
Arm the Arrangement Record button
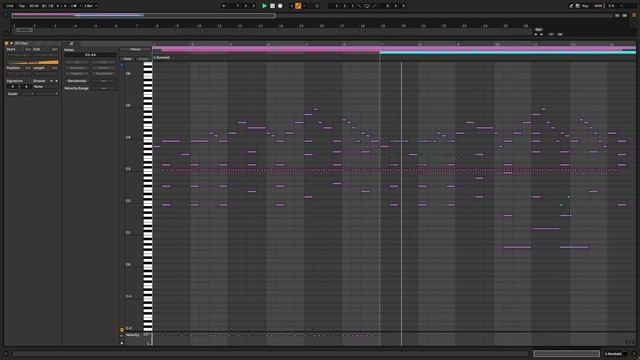coord(280,6)
